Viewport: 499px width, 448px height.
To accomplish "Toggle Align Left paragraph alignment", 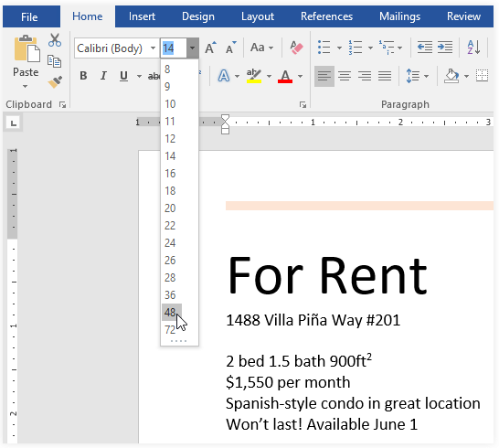I will pos(324,76).
